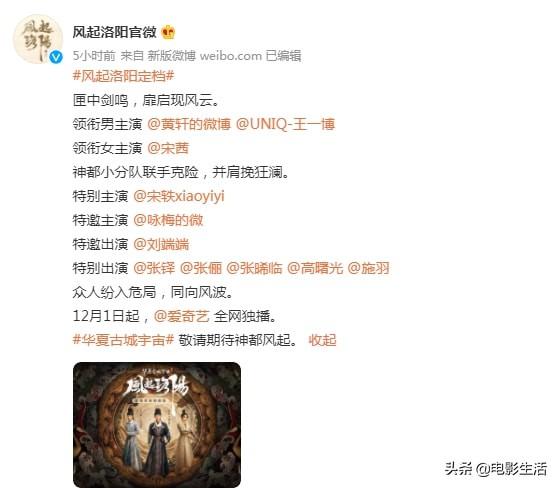The height and width of the screenshot is (488, 559).
Task: Open the @咏梅的微 mention
Action: coord(168,220)
